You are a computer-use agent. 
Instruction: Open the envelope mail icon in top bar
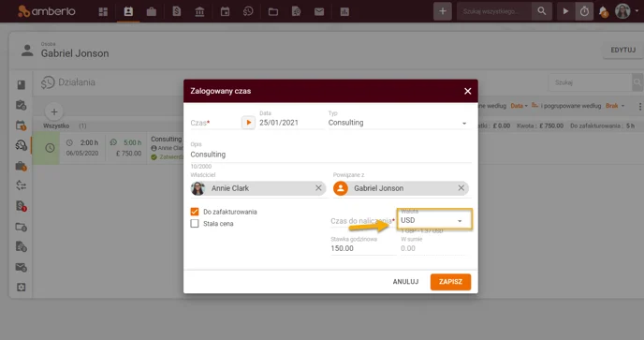click(x=319, y=11)
